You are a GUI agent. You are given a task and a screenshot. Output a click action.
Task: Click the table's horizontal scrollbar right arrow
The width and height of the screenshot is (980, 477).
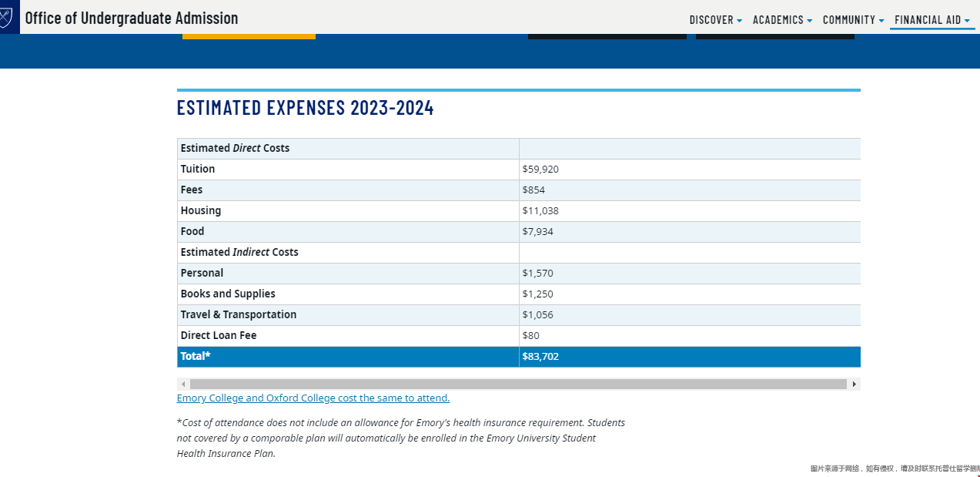coord(854,384)
